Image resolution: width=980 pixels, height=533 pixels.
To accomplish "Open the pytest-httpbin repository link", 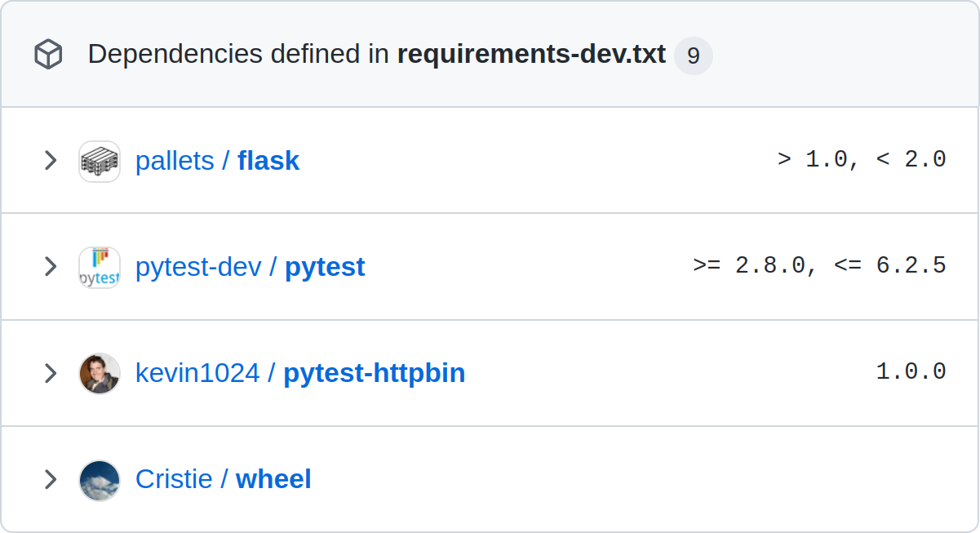I will [x=375, y=373].
